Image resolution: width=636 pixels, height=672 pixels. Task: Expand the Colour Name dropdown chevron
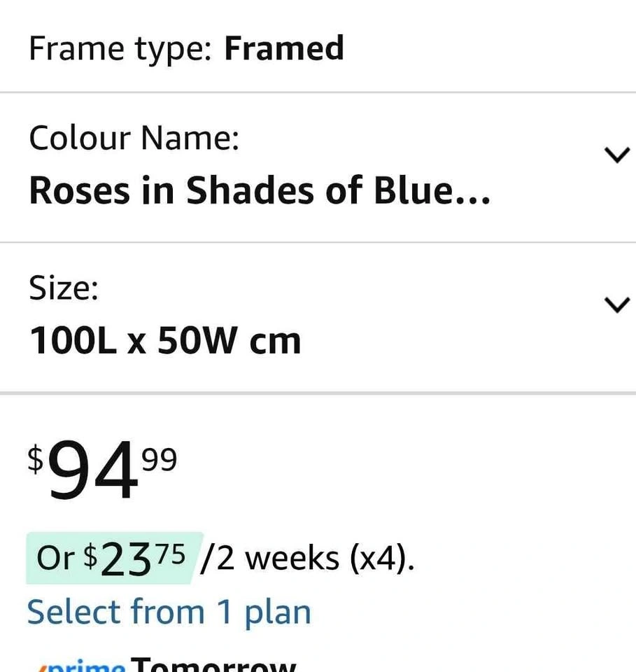[x=616, y=155]
